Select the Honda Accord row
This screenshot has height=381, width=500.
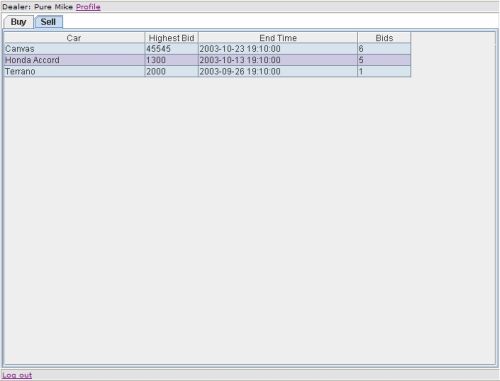207,60
